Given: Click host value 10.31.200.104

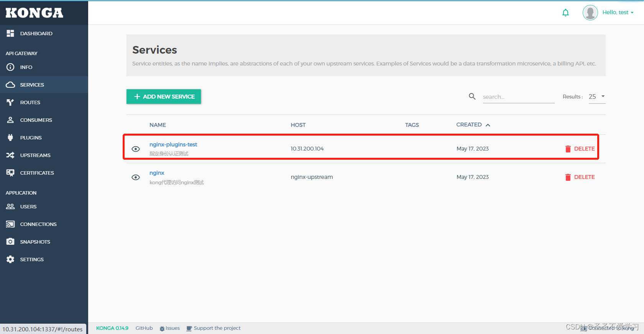Looking at the screenshot, I should click(x=307, y=149).
